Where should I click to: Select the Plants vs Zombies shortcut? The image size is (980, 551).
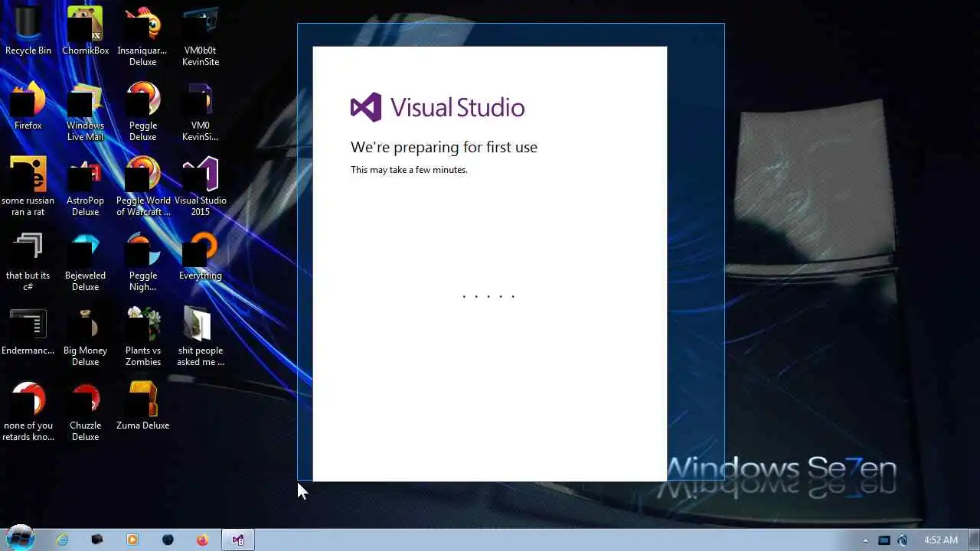coord(142,337)
